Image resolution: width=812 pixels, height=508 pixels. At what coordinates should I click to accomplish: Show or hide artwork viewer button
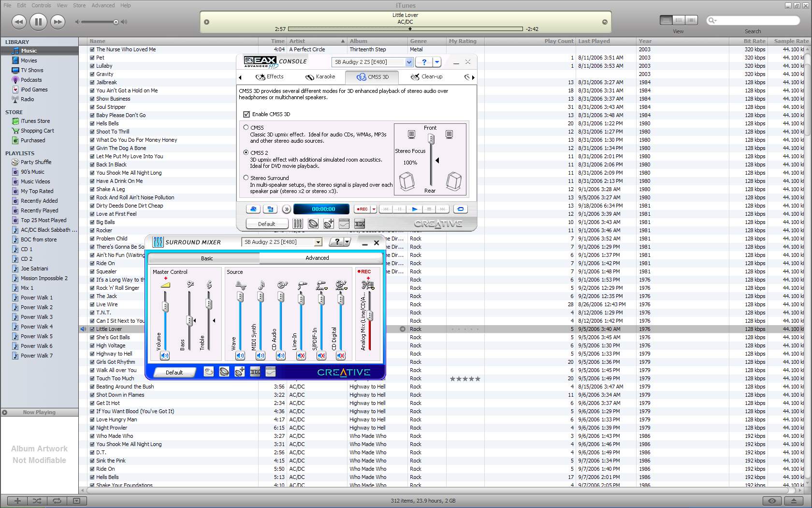76,501
